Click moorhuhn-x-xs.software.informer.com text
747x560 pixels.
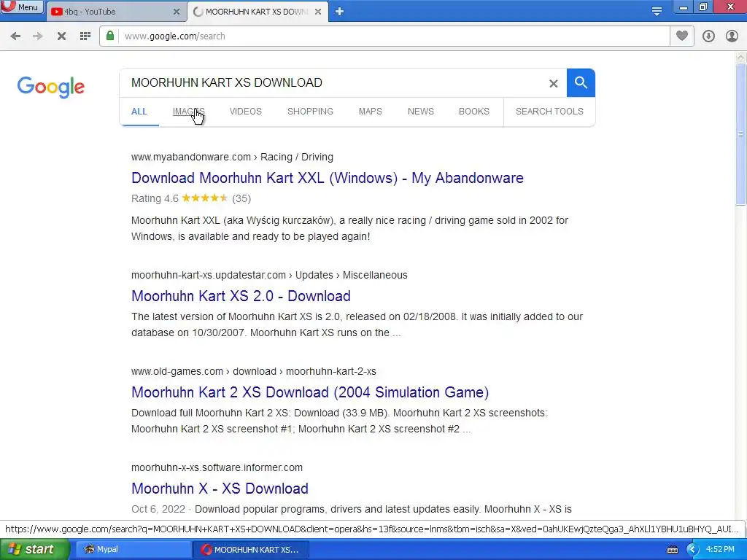click(217, 467)
